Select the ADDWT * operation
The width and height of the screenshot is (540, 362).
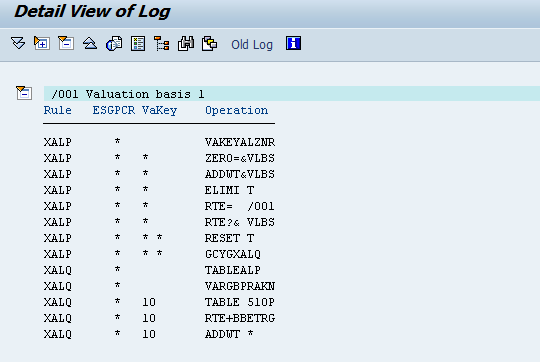coord(229,334)
